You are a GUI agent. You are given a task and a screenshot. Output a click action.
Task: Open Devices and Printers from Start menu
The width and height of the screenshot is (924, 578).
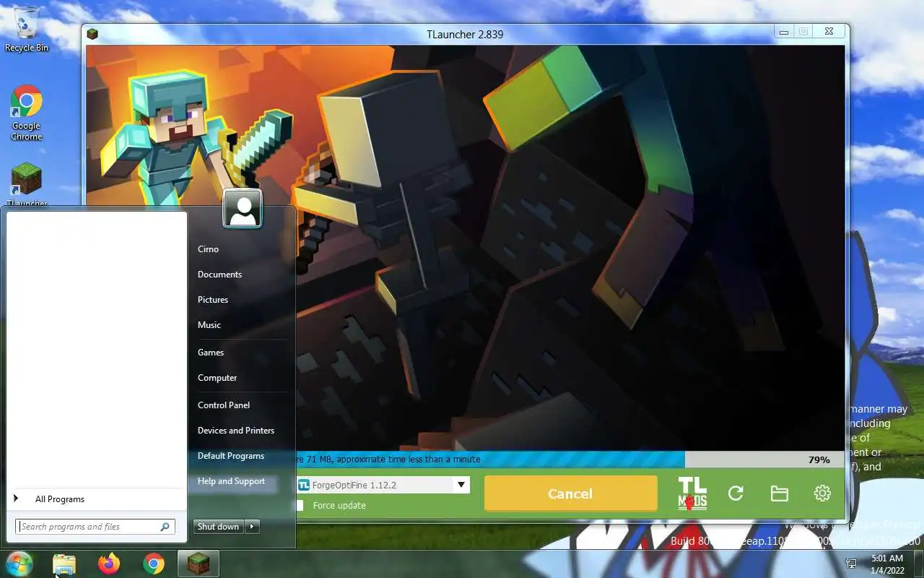[x=236, y=430]
